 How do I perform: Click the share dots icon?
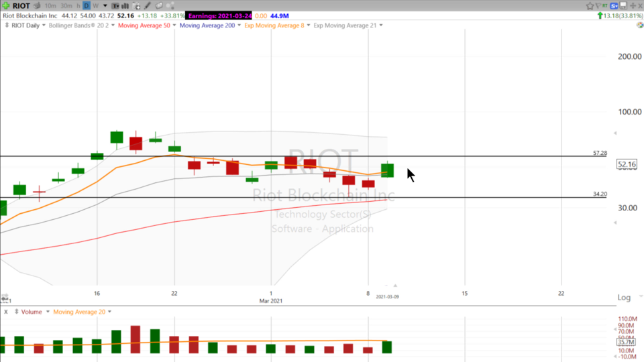tap(170, 6)
